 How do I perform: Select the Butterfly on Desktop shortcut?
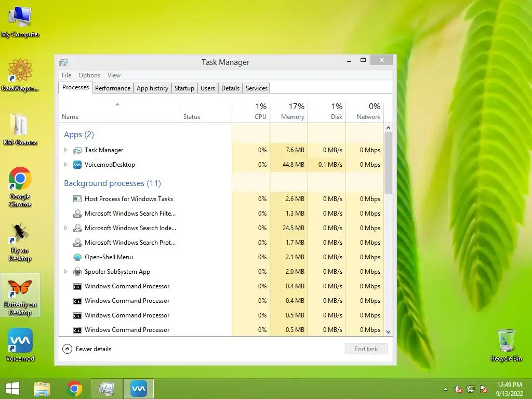click(20, 296)
